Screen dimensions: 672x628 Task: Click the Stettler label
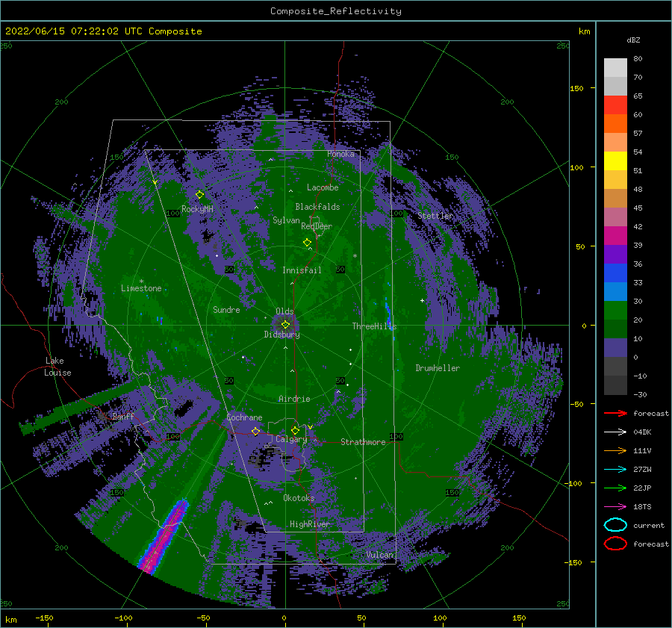pyautogui.click(x=435, y=216)
